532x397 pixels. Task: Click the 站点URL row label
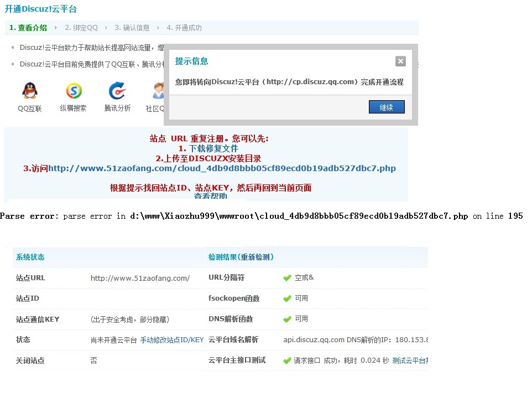coord(30,278)
